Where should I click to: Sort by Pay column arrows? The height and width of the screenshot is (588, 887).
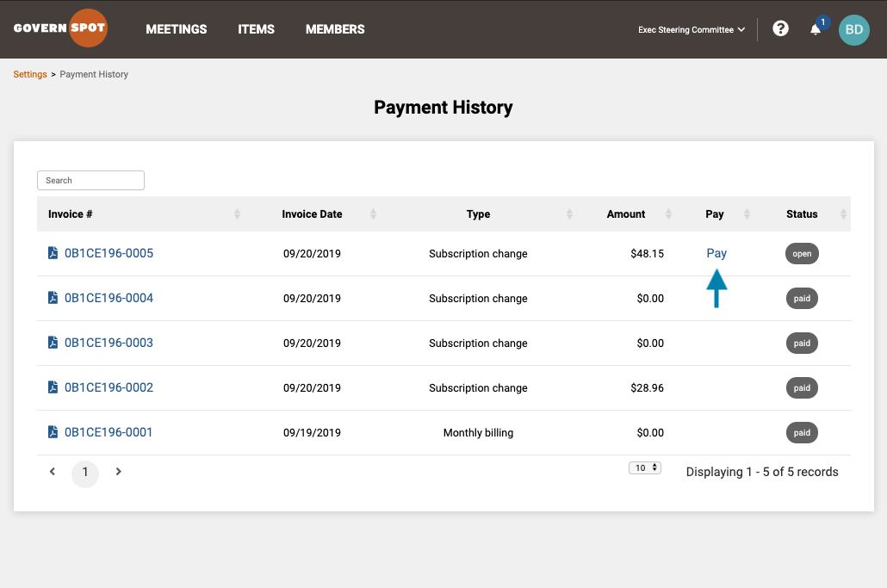coord(747,214)
